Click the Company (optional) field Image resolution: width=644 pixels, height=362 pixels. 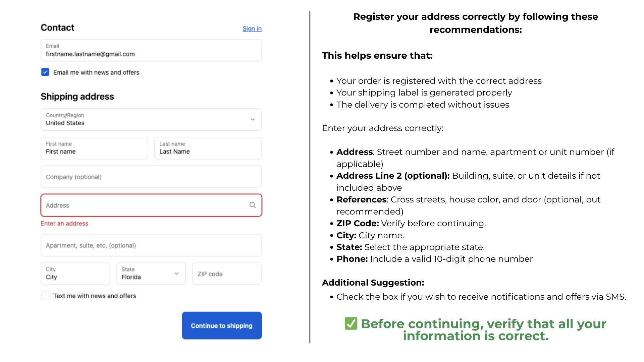(151, 177)
